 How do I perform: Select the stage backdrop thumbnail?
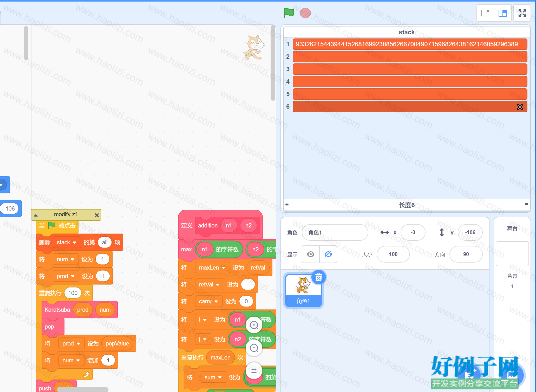point(512,254)
